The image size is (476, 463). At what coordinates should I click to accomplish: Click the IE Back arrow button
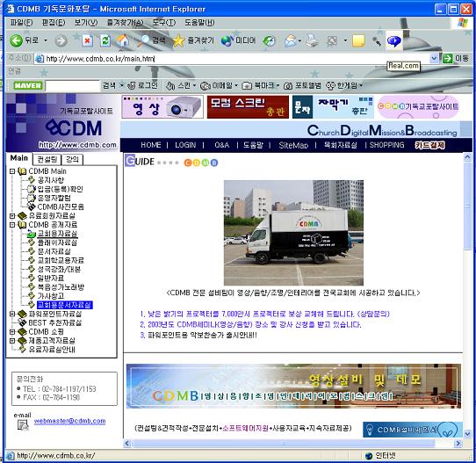(x=16, y=40)
